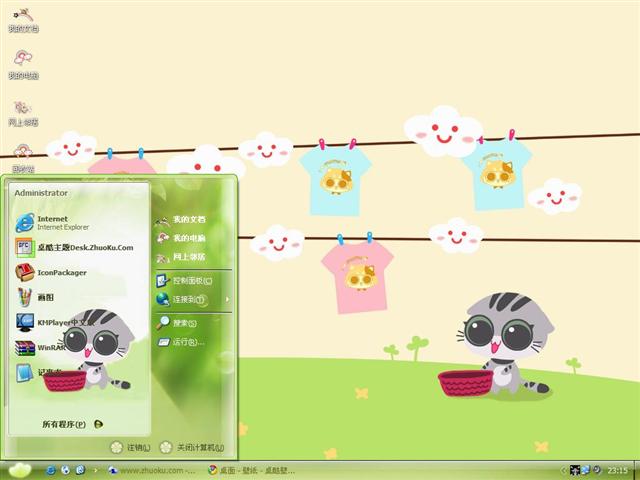Click the Administrator user name header

click(41, 193)
